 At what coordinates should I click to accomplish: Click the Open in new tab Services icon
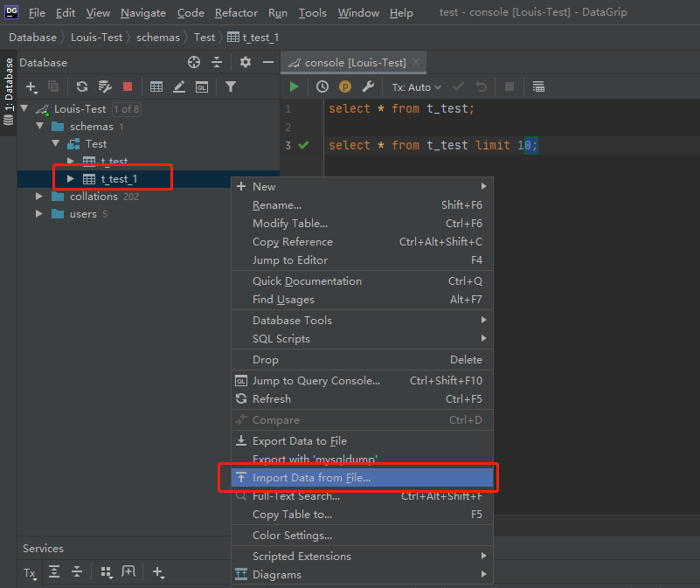tap(128, 571)
